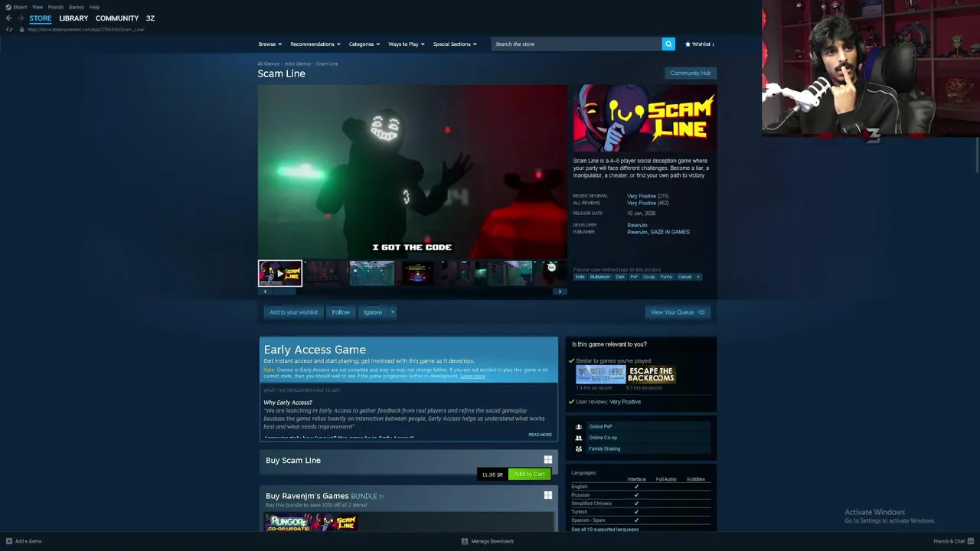Open the All Games breadcrumb

coord(268,64)
